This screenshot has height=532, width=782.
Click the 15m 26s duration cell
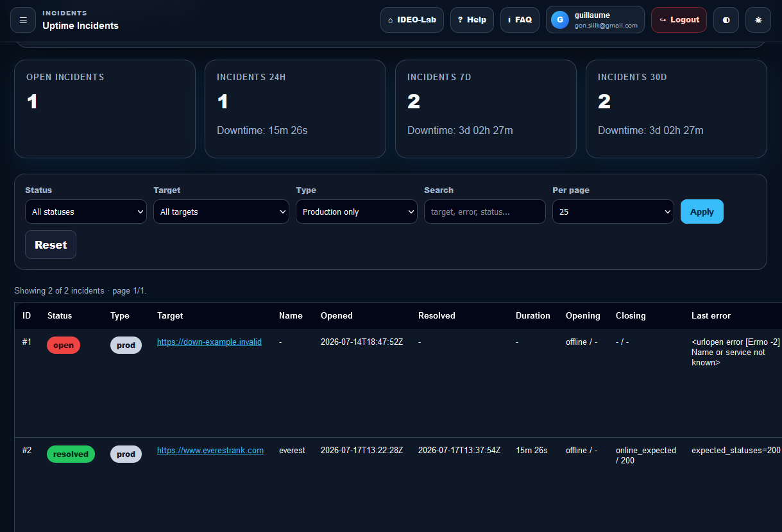[x=532, y=451]
